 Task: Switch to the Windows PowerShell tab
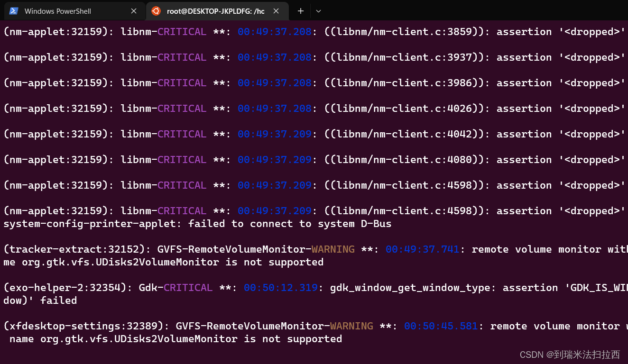(x=74, y=11)
